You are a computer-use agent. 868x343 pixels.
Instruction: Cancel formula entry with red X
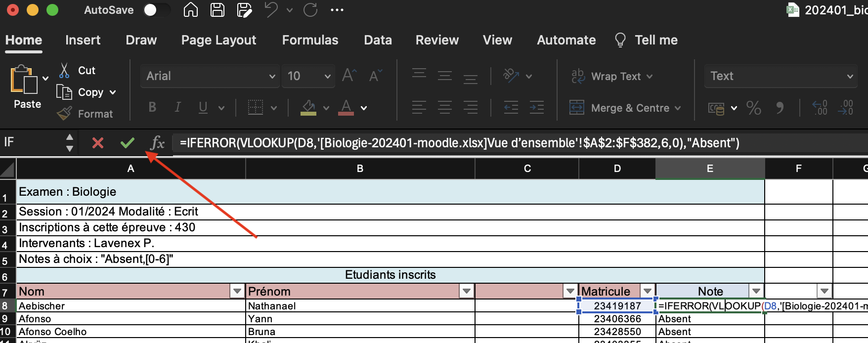pos(98,143)
